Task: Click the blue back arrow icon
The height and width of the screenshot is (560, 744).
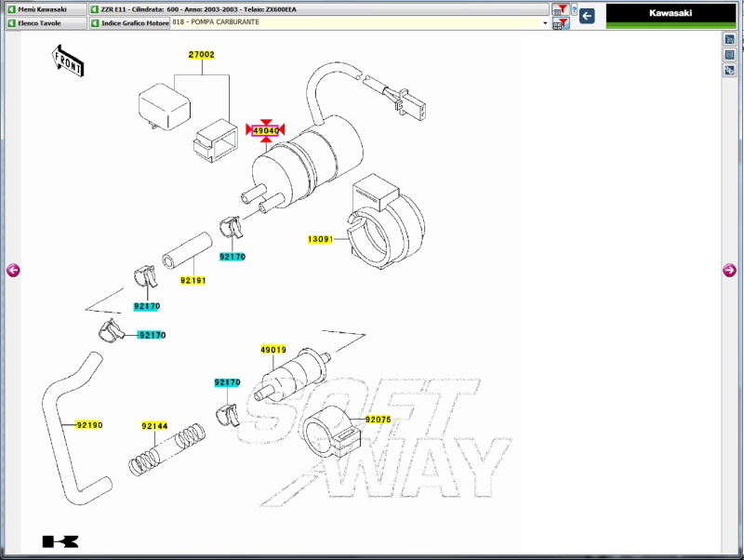Action: coord(587,16)
